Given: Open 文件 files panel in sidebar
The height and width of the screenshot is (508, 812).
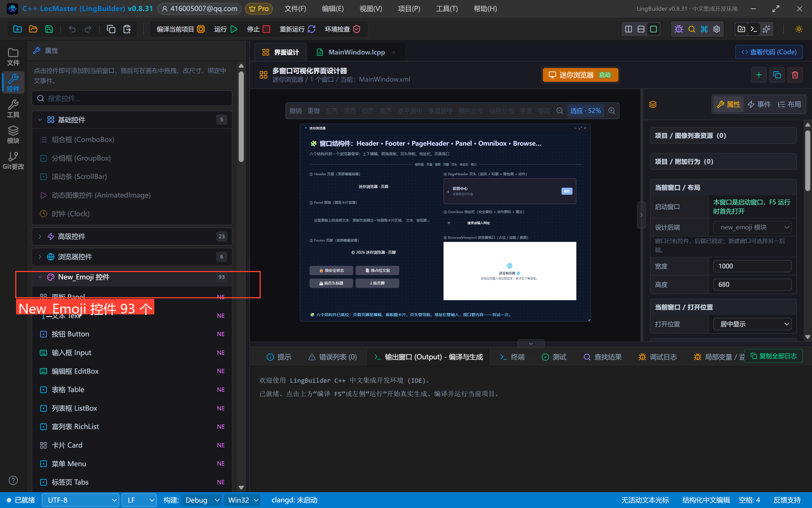Looking at the screenshot, I should pos(13,57).
